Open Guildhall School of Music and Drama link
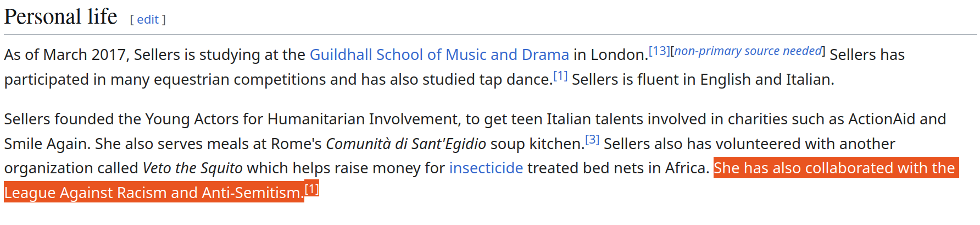Viewport: 980px width, 225px height. (x=439, y=54)
